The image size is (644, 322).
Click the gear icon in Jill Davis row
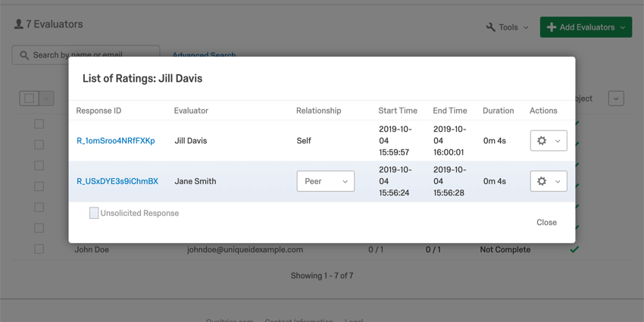click(x=542, y=141)
